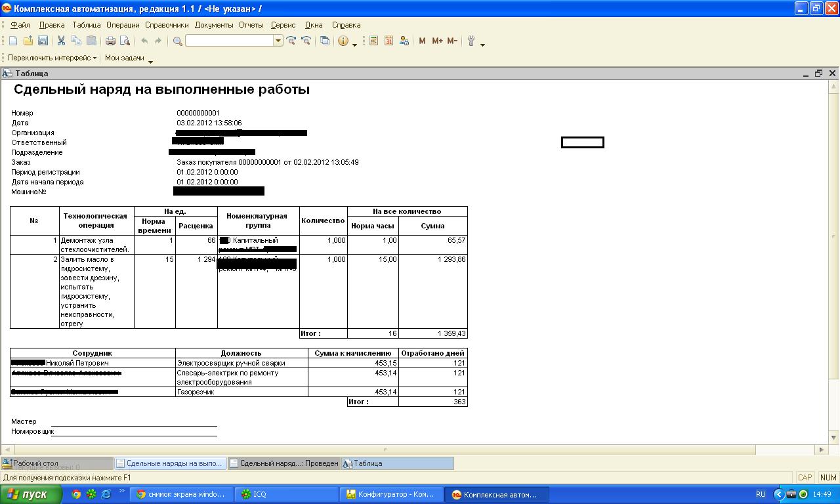The width and height of the screenshot is (840, 504).
Task: Open the Calendar icon
Action: point(388,41)
